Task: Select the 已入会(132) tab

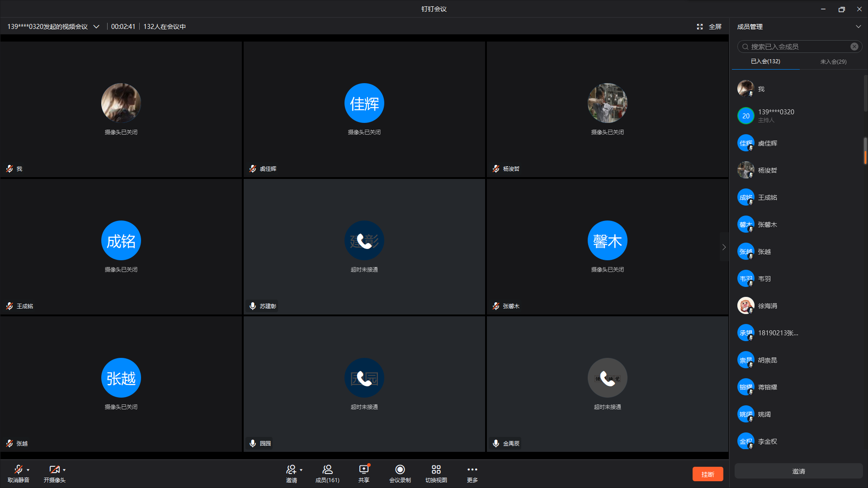Action: pyautogui.click(x=765, y=61)
